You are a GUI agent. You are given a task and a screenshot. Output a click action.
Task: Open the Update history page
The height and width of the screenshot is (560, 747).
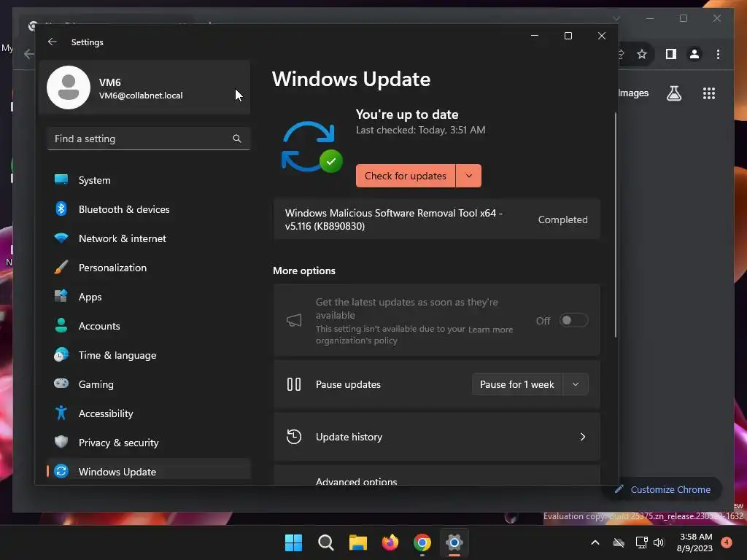point(436,437)
